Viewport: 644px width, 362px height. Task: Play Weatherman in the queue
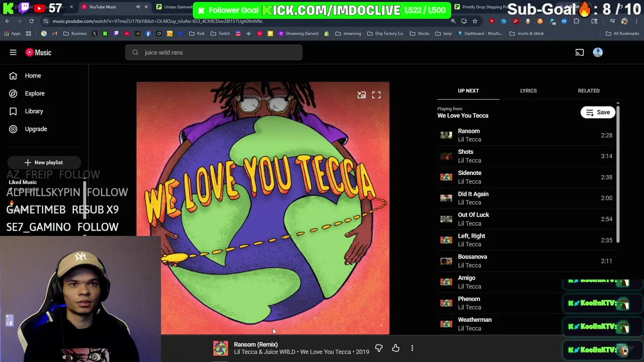[x=526, y=324]
